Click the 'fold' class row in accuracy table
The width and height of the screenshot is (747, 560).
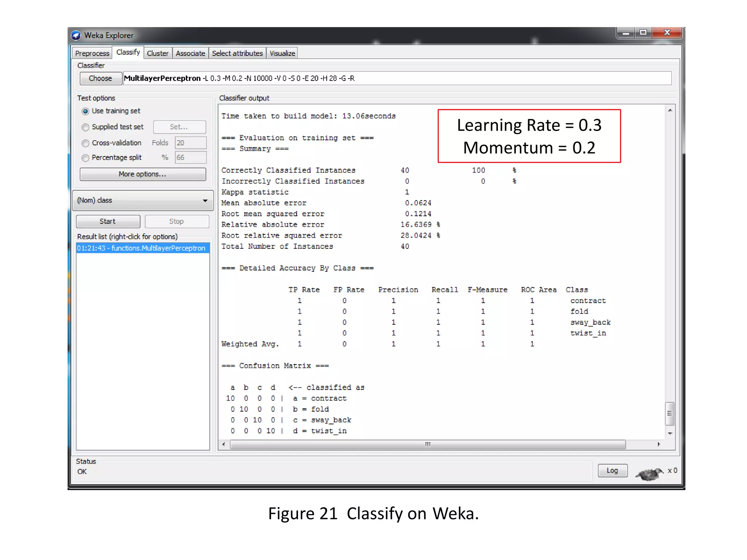click(443, 312)
